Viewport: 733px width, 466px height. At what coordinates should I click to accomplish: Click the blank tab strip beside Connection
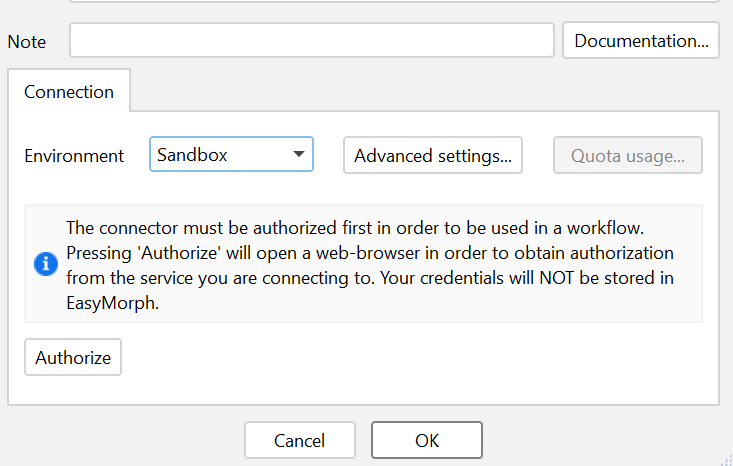(x=420, y=92)
